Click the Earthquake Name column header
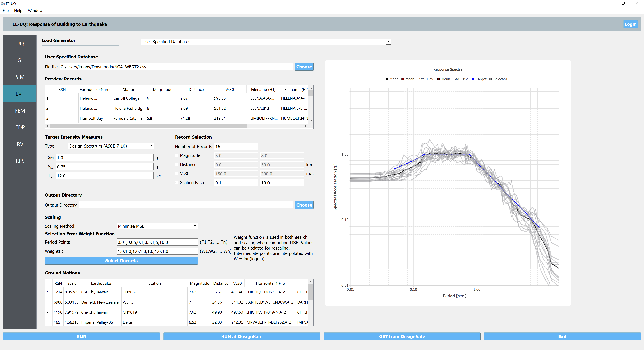Image resolution: width=644 pixels, height=350 pixels. [x=95, y=90]
